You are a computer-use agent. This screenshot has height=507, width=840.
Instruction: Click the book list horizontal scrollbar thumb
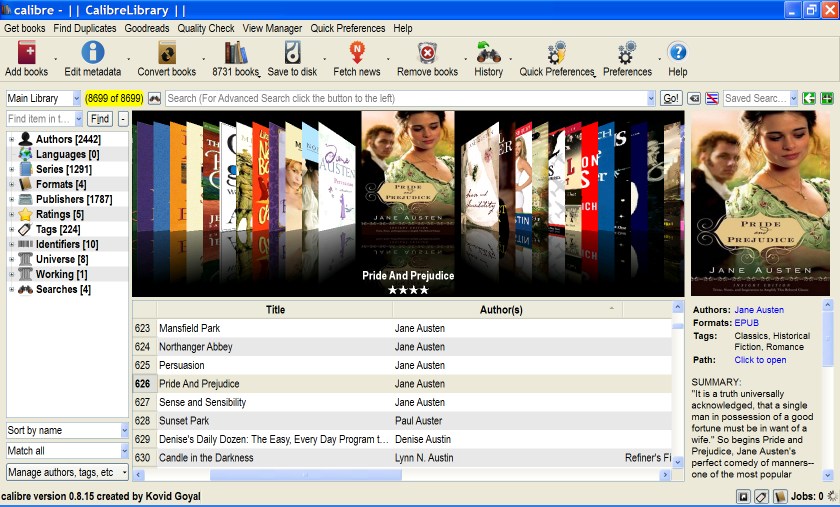pos(306,475)
